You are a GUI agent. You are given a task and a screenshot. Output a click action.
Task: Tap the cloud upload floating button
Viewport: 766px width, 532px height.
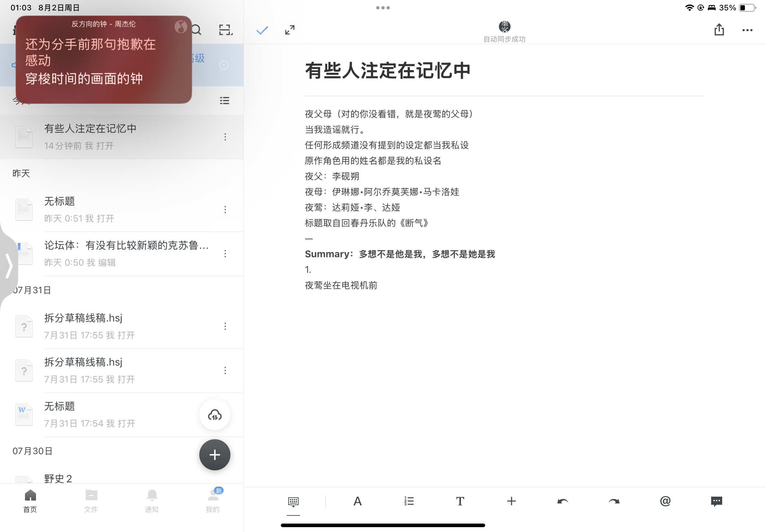215,415
